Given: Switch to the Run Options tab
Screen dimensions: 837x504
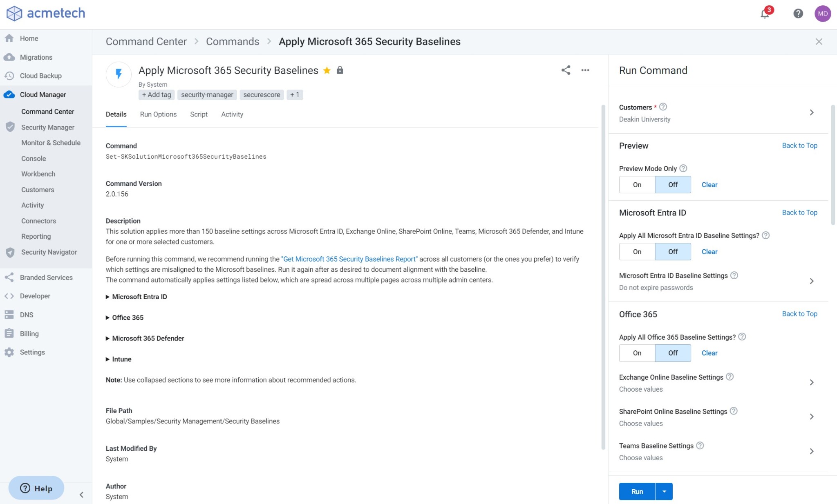Looking at the screenshot, I should tap(158, 114).
